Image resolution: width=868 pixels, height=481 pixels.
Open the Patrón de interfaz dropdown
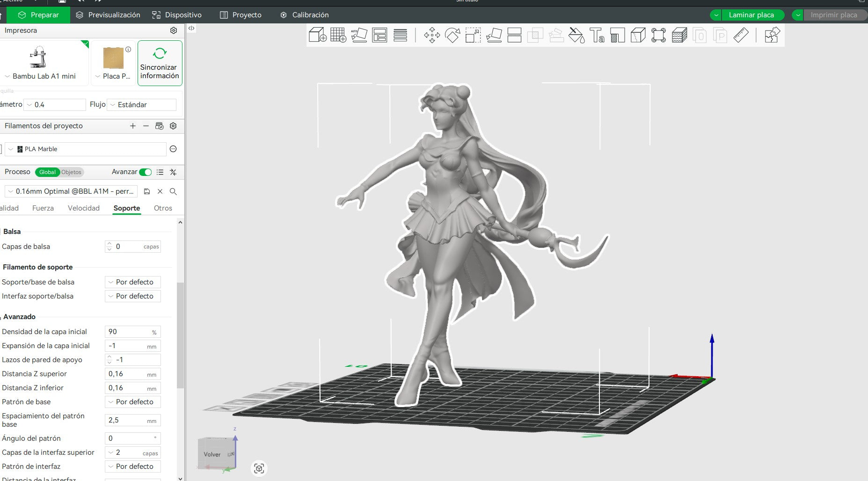[133, 466]
